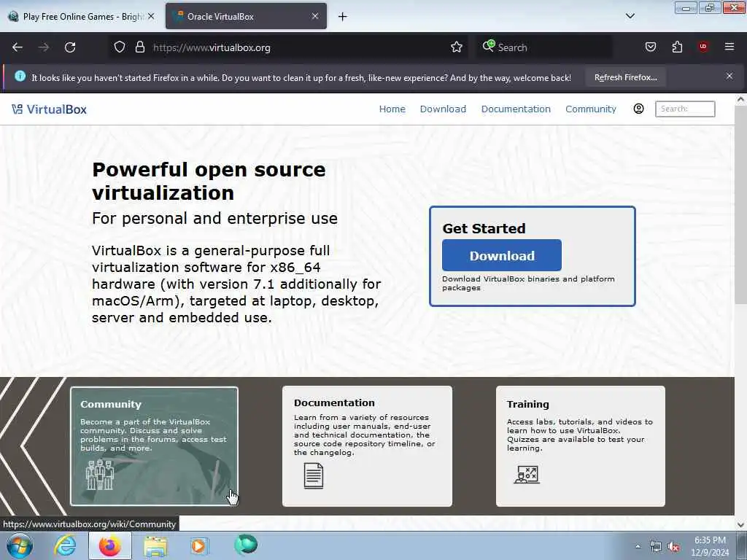Open the Community navigation link
747x560 pixels.
(591, 109)
